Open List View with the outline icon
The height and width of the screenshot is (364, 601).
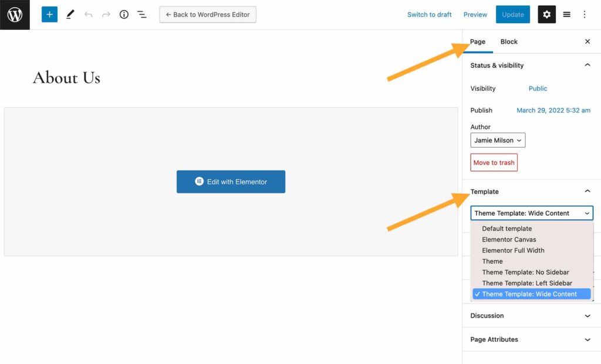click(141, 14)
